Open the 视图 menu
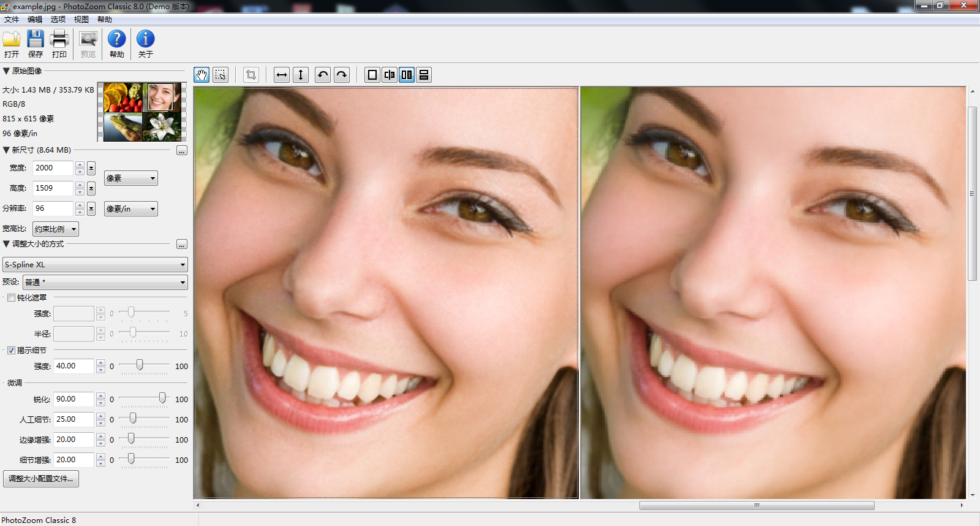 pos(81,20)
